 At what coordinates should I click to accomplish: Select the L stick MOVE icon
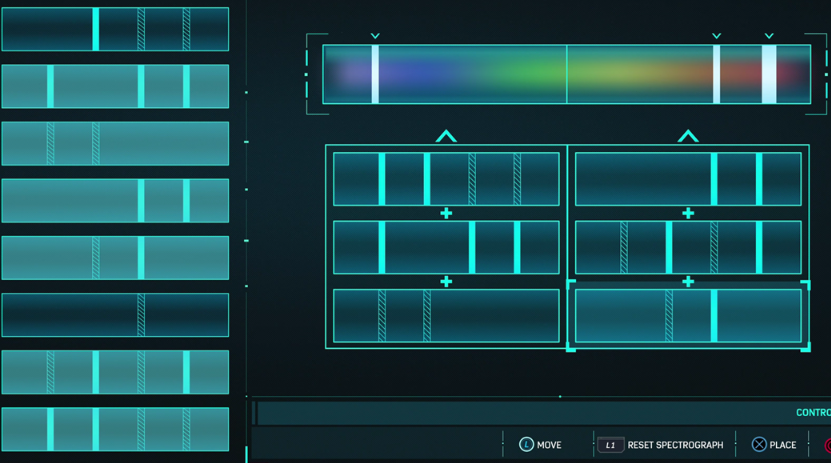point(526,444)
